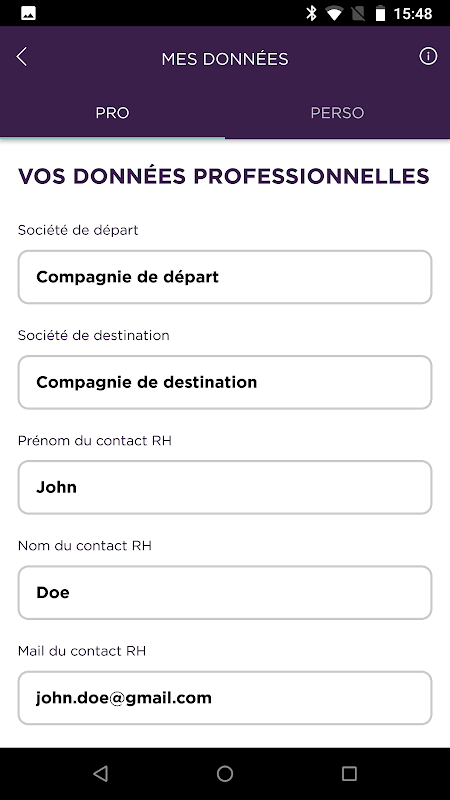Tap the image notification icon
This screenshot has width=450, height=800.
click(x=28, y=14)
